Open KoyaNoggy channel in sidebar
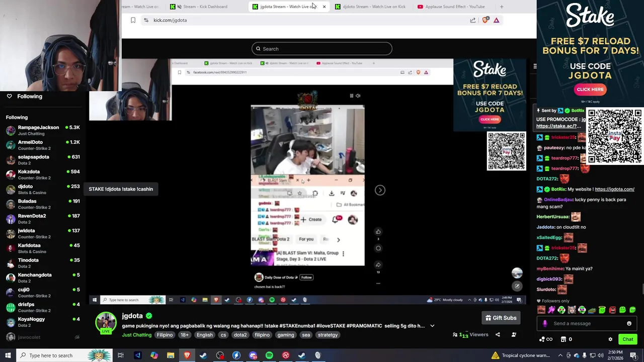Image resolution: width=644 pixels, height=362 pixels. 43,322
